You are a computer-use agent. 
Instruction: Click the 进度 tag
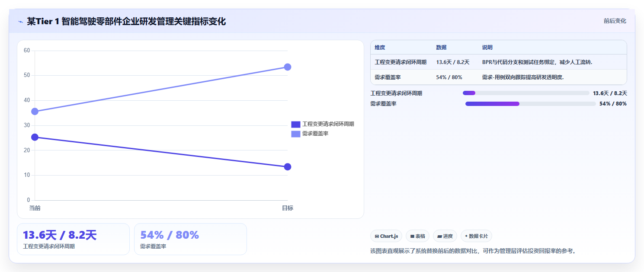(x=445, y=236)
